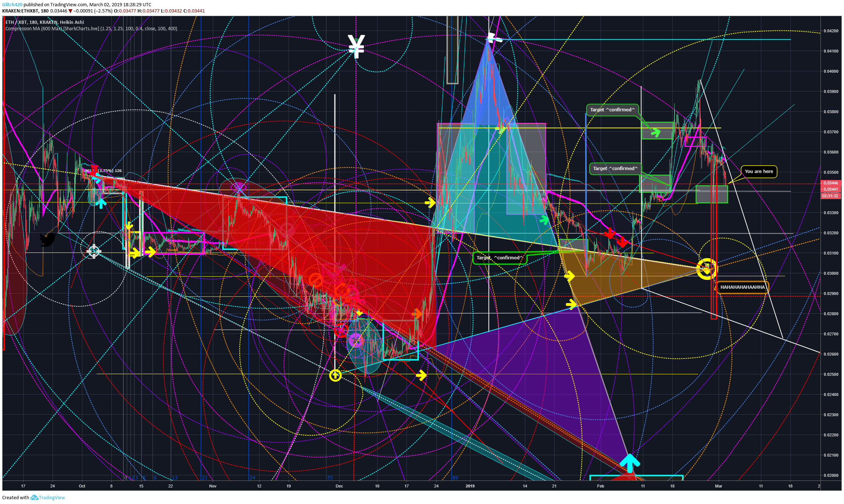The height and width of the screenshot is (504, 844).
Task: Select the large cyan up arrow
Action: click(630, 463)
